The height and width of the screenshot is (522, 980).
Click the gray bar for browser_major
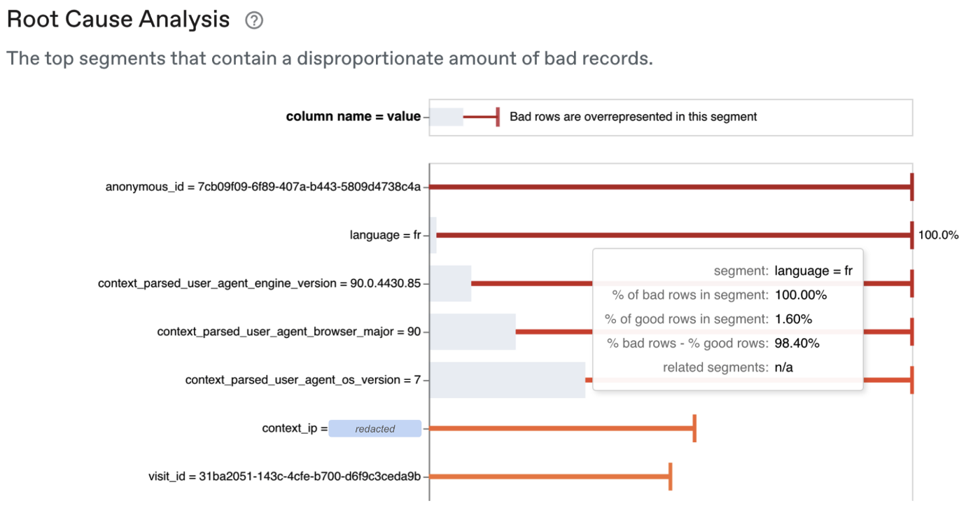472,332
